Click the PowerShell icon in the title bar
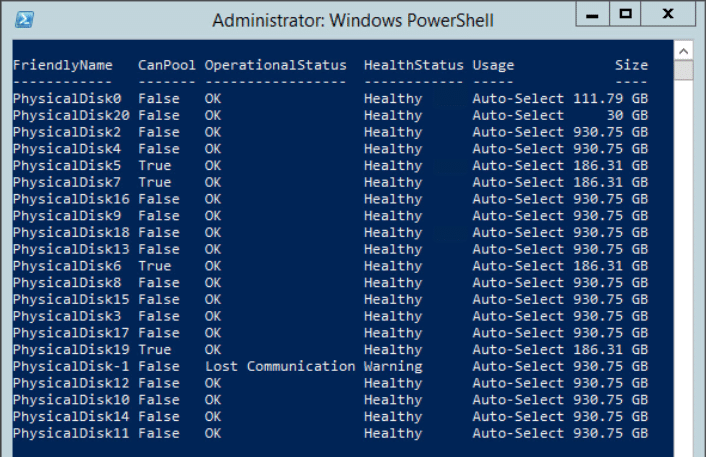706x457 pixels. point(24,20)
